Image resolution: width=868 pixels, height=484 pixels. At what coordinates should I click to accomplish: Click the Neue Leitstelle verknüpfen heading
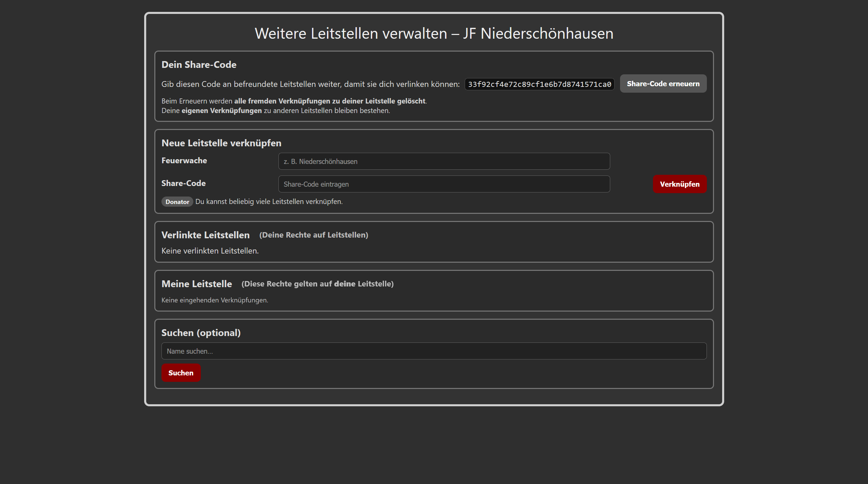(221, 143)
